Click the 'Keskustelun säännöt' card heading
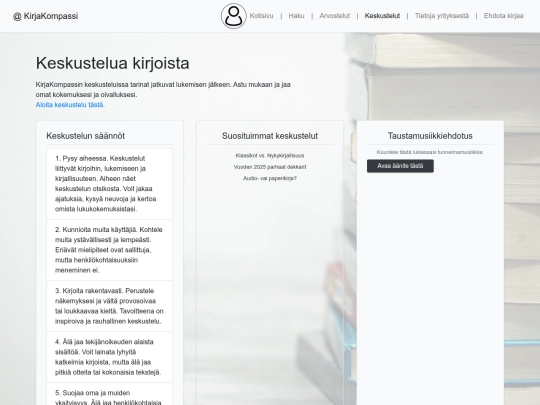 [x=86, y=136]
